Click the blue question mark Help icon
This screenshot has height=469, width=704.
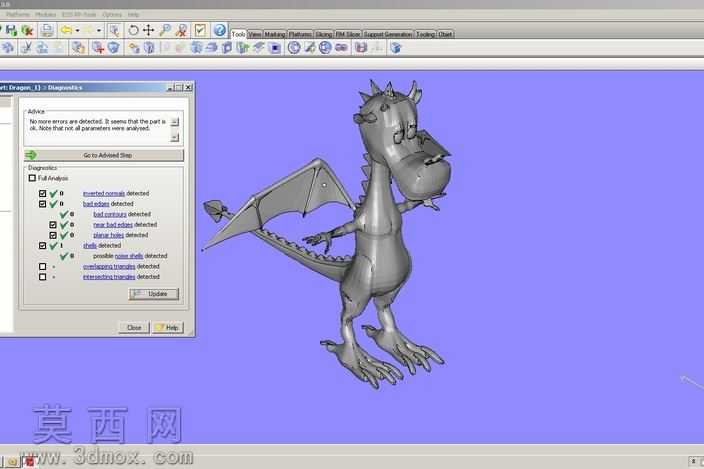(220, 31)
